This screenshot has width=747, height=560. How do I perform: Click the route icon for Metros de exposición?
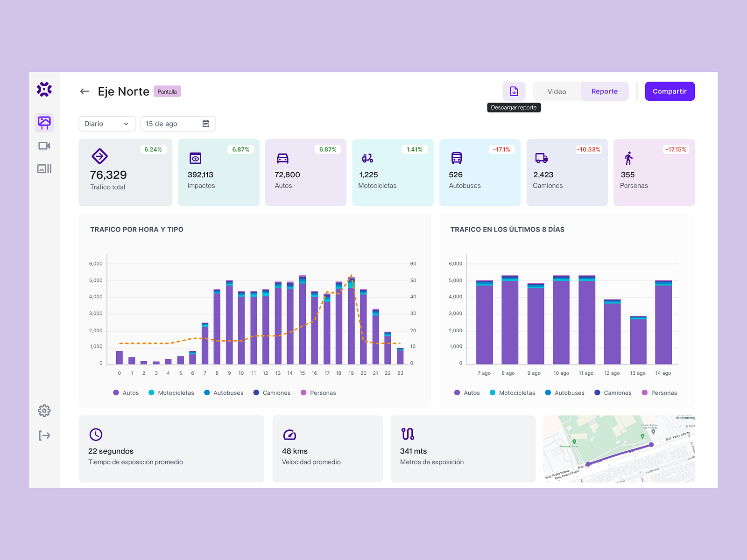coord(408,434)
